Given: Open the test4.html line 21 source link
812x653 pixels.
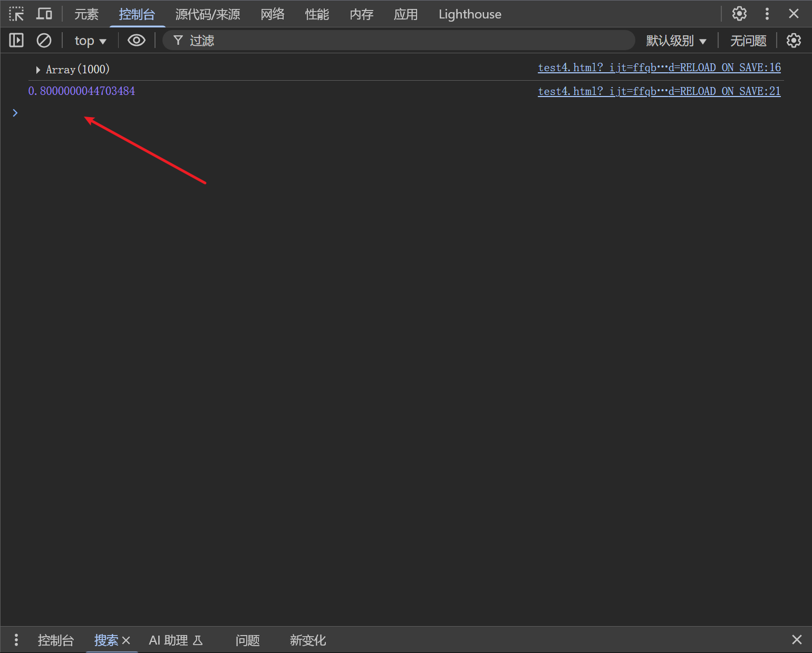Looking at the screenshot, I should pyautogui.click(x=659, y=91).
